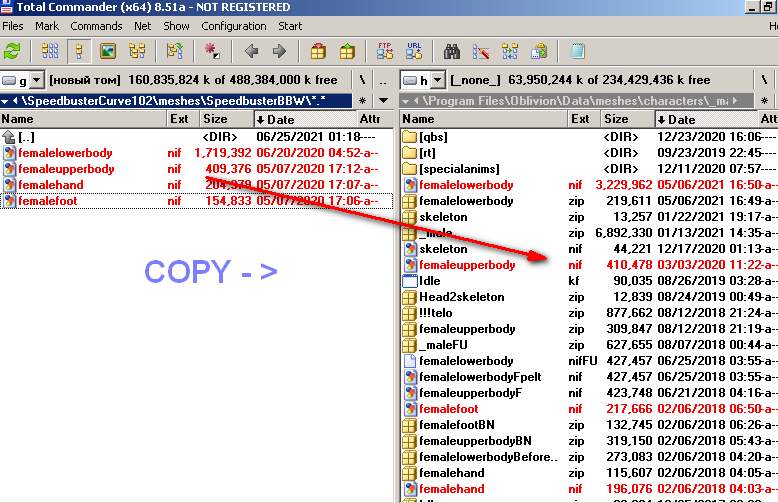Open the [qbs] folder in right panel
The image size is (778, 503).
(x=589, y=137)
